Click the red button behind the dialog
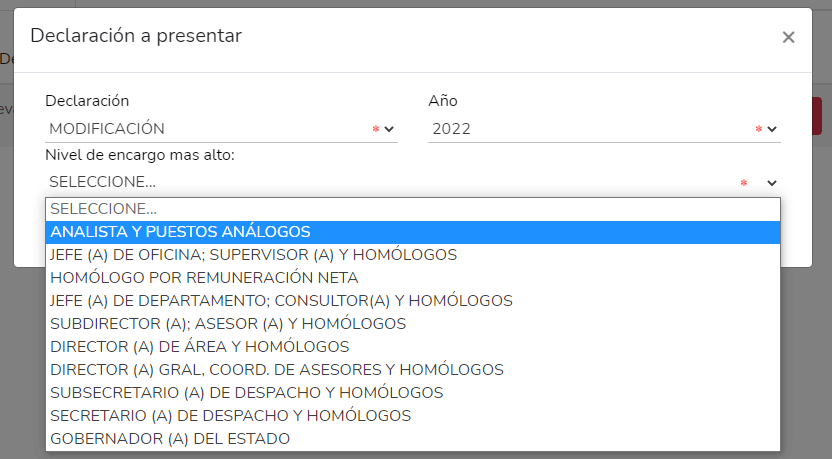The height and width of the screenshot is (459, 832). pos(818,115)
